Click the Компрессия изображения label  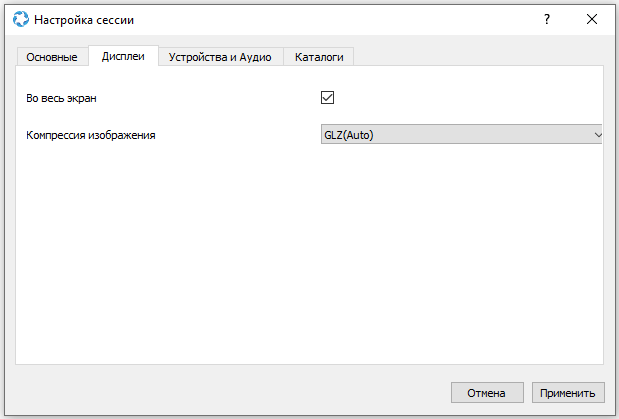[x=91, y=135]
